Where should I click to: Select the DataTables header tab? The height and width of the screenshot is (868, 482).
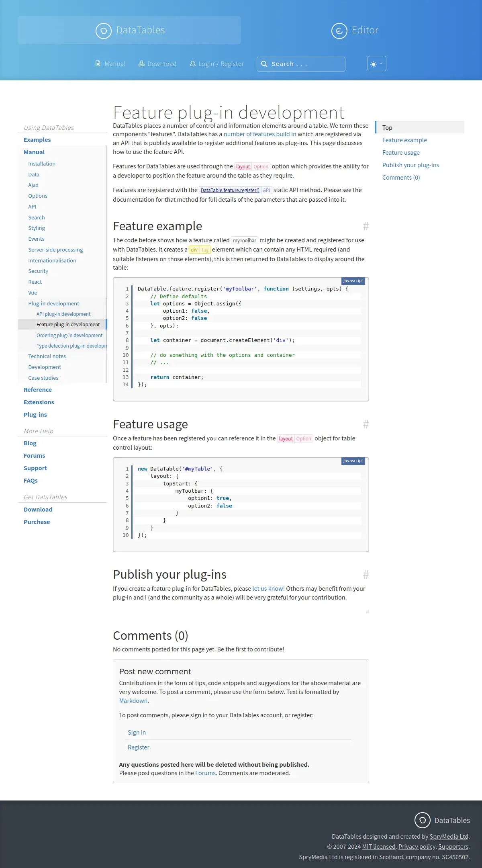pos(129,30)
